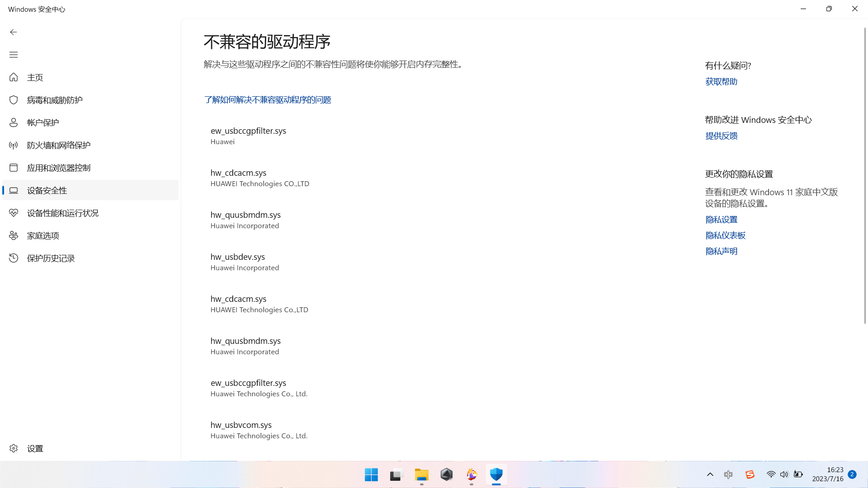Open Settings (设置) at sidebar bottom
868x488 pixels.
tap(35, 448)
